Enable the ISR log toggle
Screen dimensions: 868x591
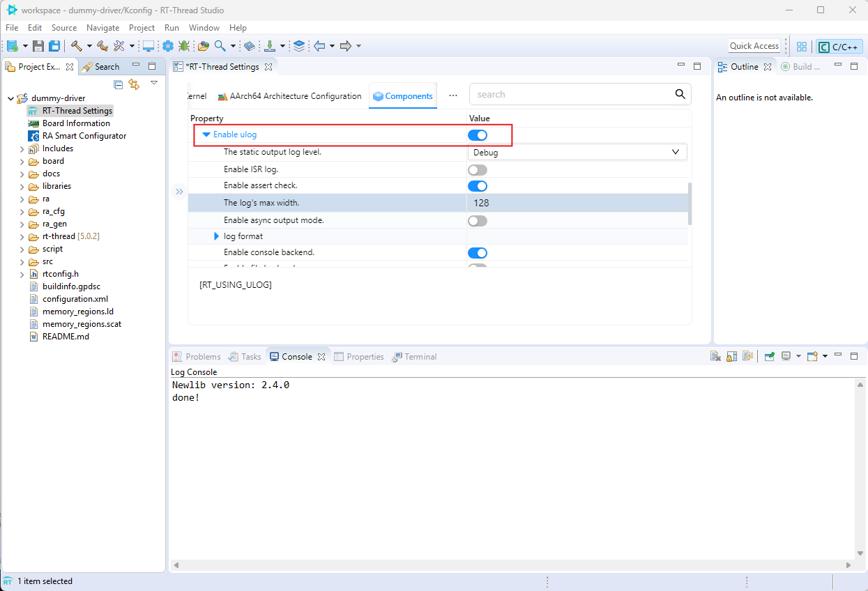[x=478, y=169]
